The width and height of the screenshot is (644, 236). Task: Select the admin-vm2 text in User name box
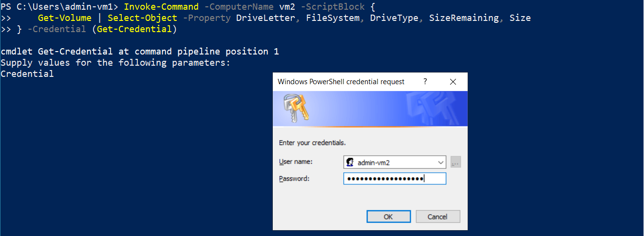click(374, 163)
